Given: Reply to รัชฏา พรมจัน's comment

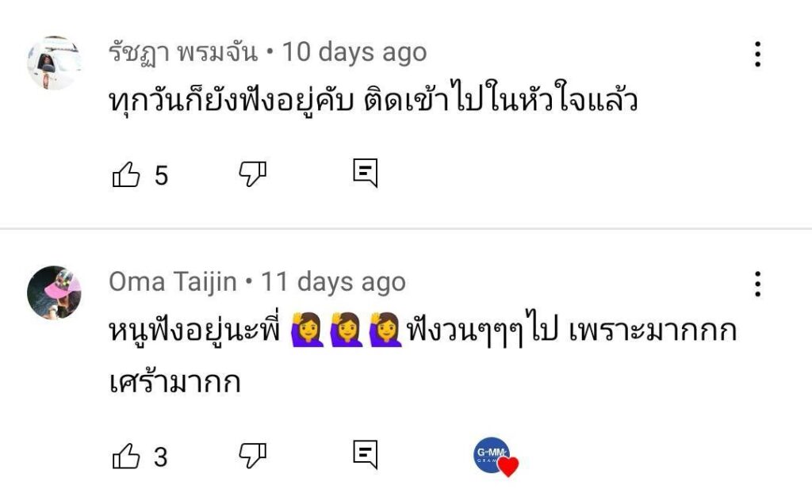Looking at the screenshot, I should [x=365, y=174].
